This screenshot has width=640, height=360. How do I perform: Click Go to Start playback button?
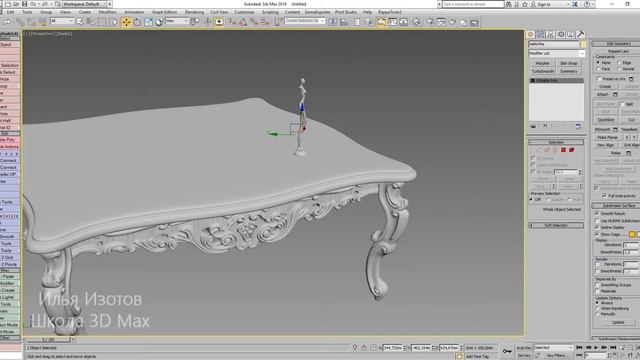[x=579, y=347]
